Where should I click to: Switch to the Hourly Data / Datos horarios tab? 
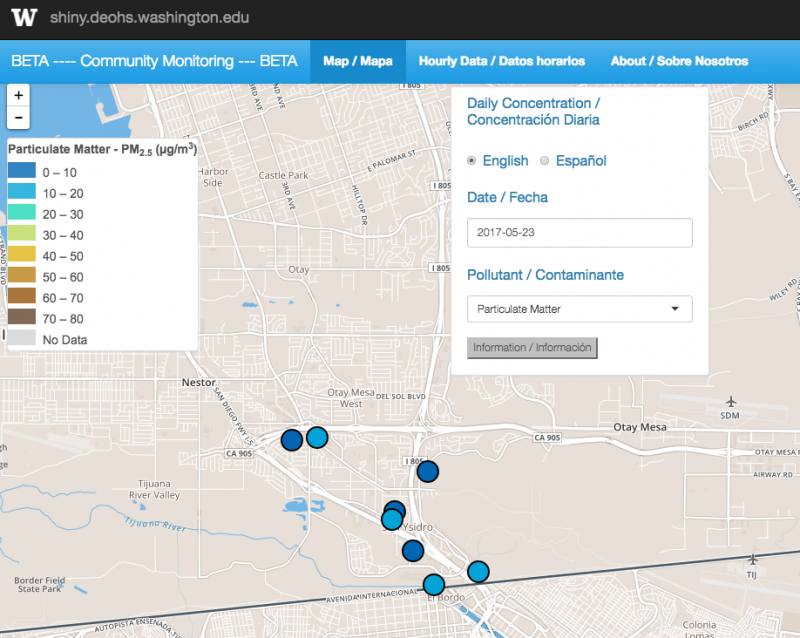tap(502, 61)
